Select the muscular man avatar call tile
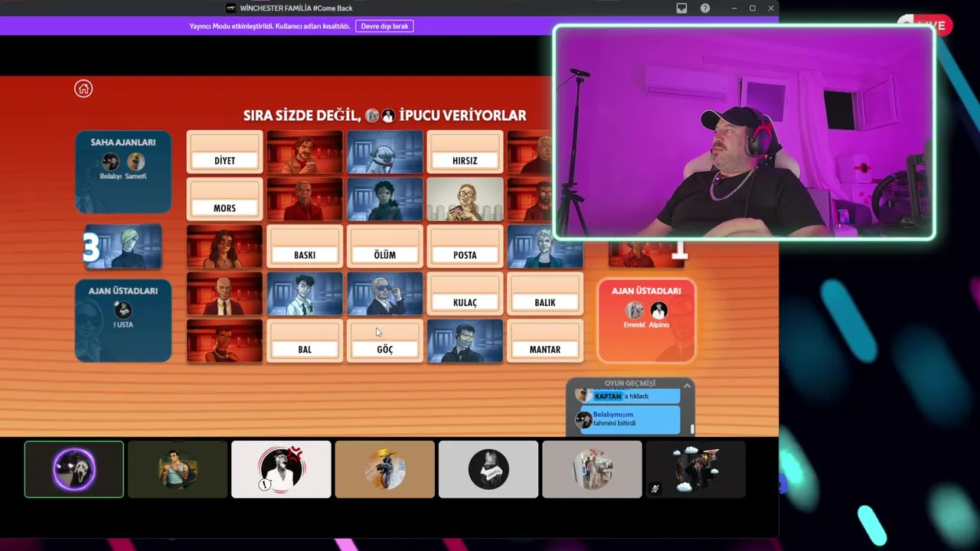The height and width of the screenshot is (551, 980). (x=178, y=469)
